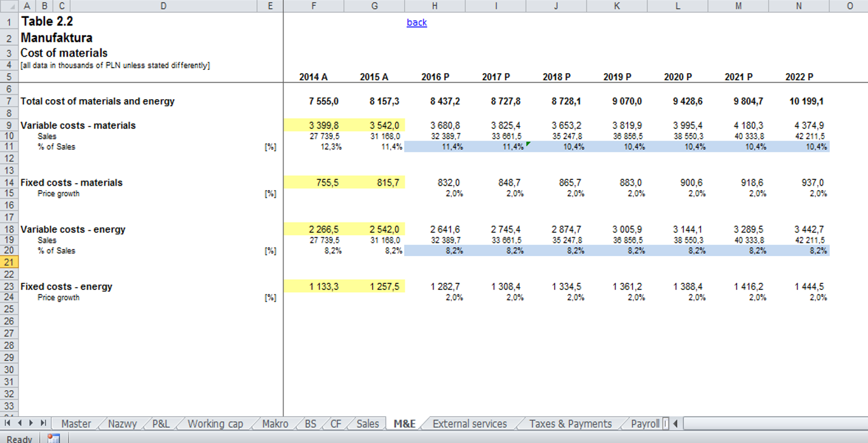Open the Working cap sheet tab

pos(215,423)
